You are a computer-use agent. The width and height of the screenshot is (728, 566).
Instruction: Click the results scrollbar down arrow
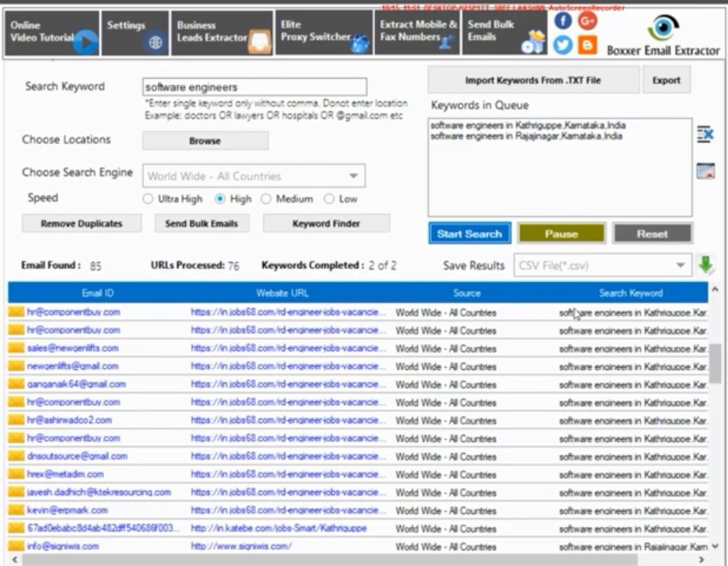[715, 547]
